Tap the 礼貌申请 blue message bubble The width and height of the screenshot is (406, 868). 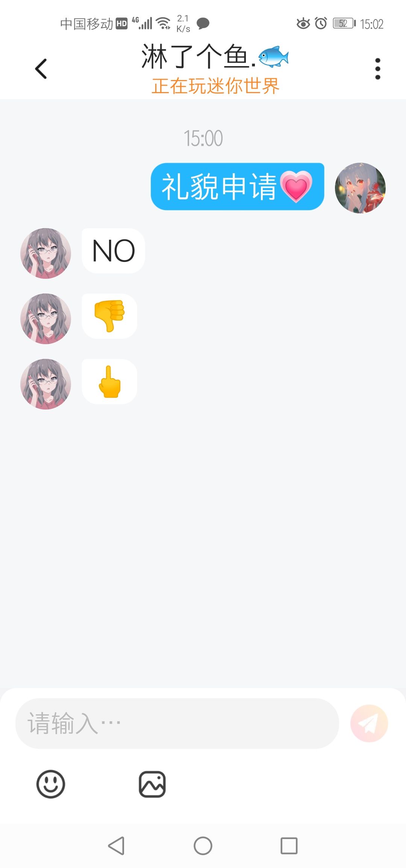[238, 186]
